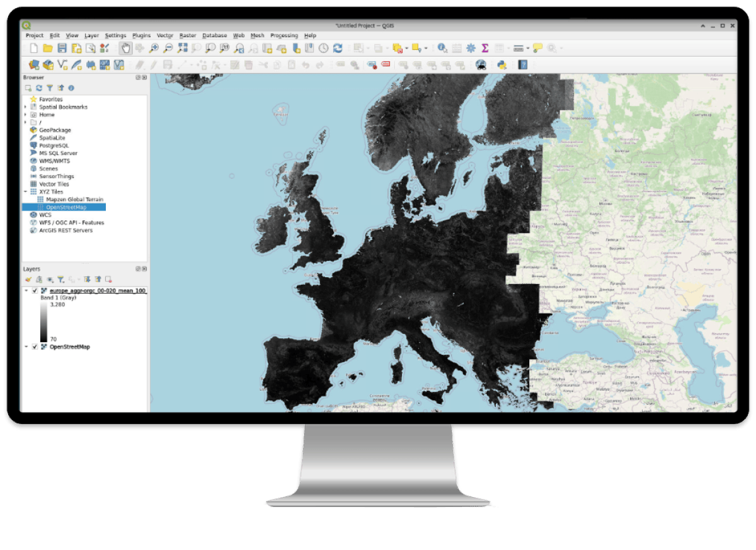Select the Pan Map hand tool
This screenshot has width=756, height=550.
click(x=126, y=48)
